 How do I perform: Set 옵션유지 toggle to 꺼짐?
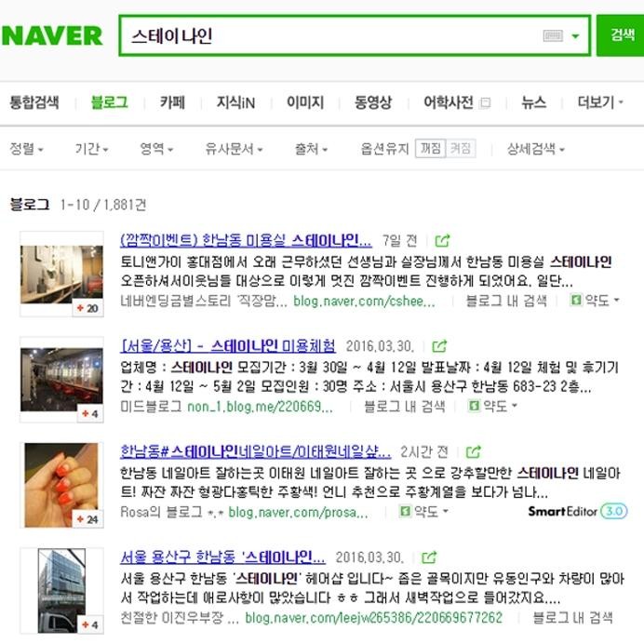(431, 148)
